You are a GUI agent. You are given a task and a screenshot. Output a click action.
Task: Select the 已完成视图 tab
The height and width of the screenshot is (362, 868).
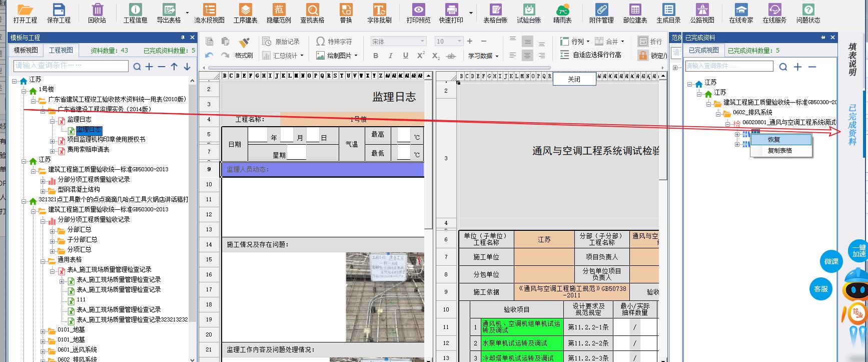tap(703, 50)
